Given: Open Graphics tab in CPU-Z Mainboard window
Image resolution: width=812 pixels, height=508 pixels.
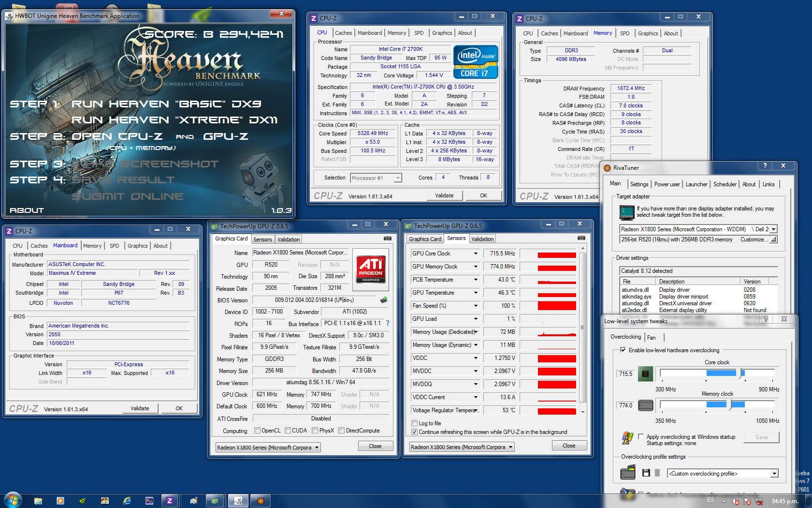Looking at the screenshot, I should (x=138, y=246).
